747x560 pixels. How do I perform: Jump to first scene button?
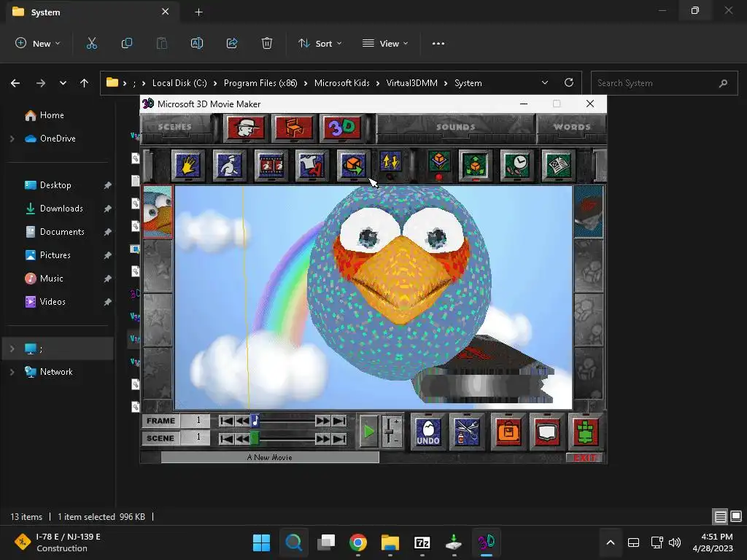pyautogui.click(x=226, y=438)
